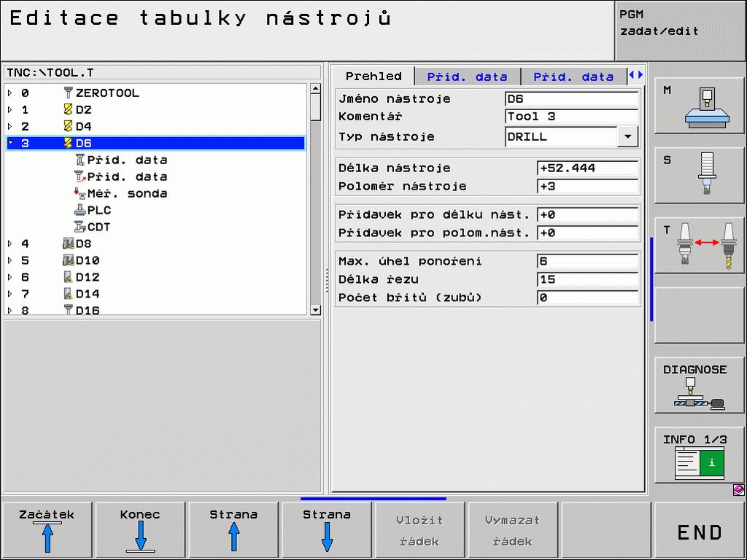Click the icon of first Příd. data child
Screen dimensions: 747x560
click(80, 160)
